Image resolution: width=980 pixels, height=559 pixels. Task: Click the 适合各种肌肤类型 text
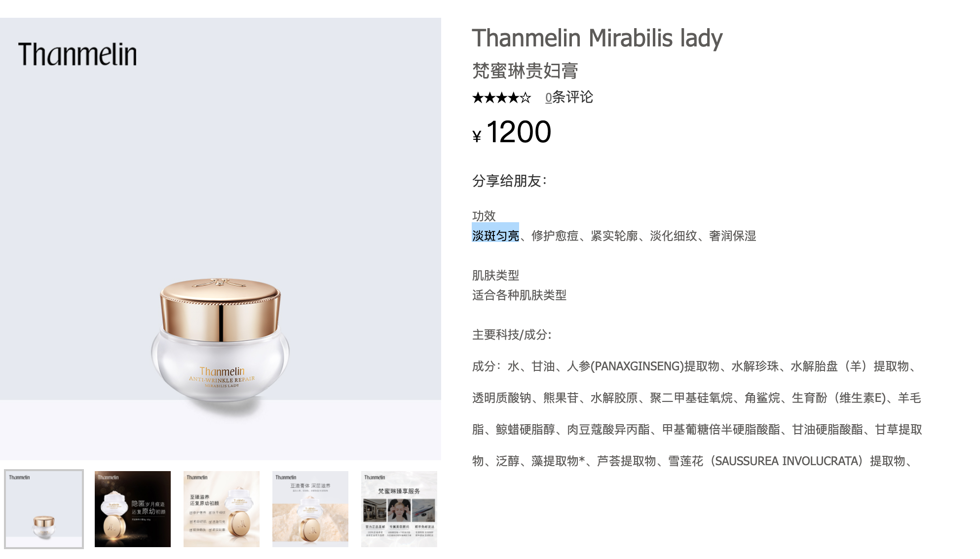click(519, 295)
